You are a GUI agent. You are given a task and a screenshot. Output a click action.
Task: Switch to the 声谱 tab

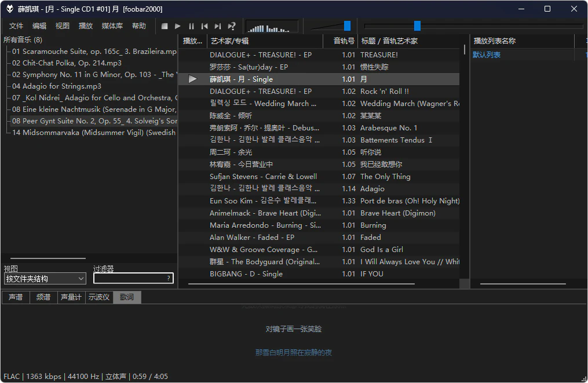tap(16, 297)
